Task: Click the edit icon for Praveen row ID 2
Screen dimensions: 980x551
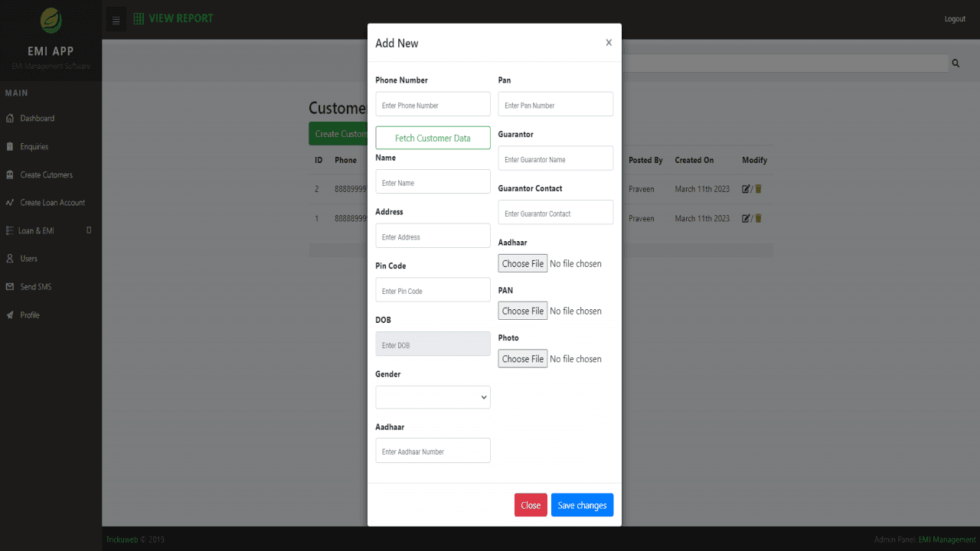Action: [x=746, y=189]
